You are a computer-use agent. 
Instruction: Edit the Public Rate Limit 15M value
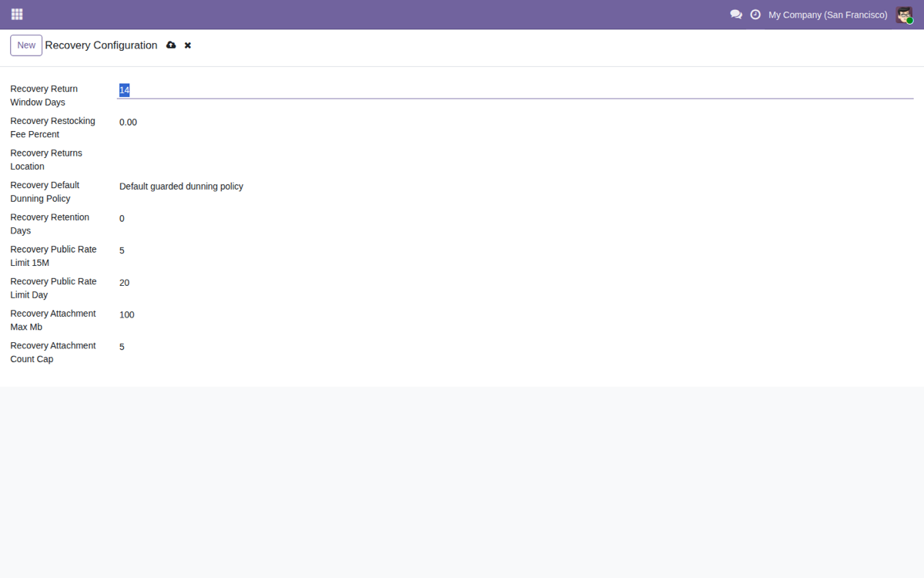click(x=515, y=250)
